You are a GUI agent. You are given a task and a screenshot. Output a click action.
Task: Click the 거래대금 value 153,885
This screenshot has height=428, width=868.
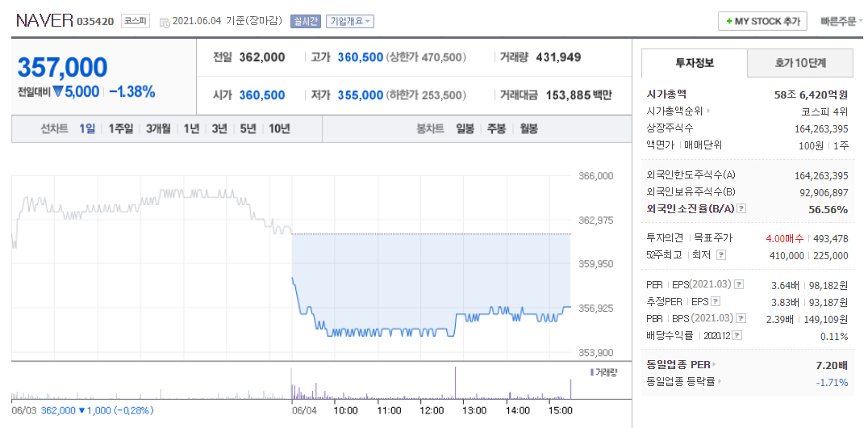click(x=568, y=95)
